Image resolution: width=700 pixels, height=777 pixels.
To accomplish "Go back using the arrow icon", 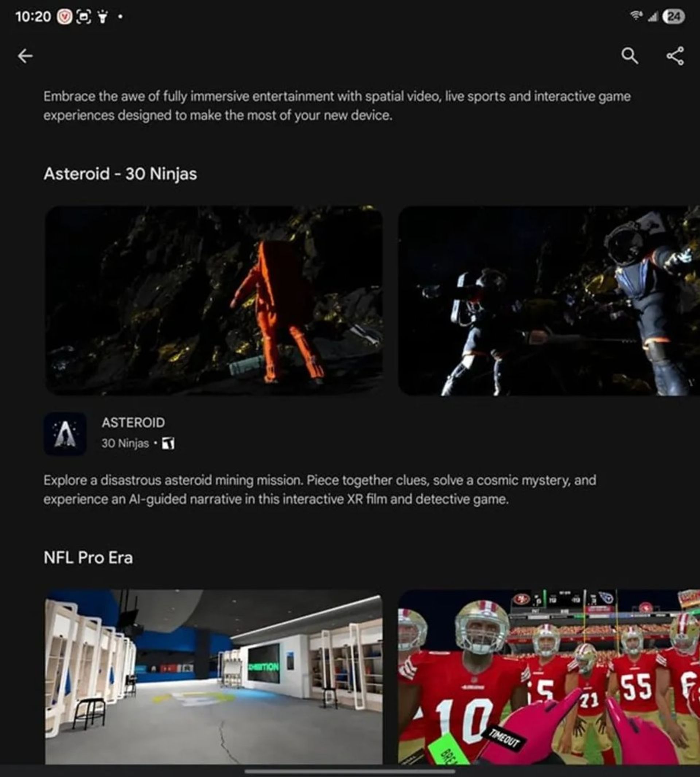I will pos(26,56).
